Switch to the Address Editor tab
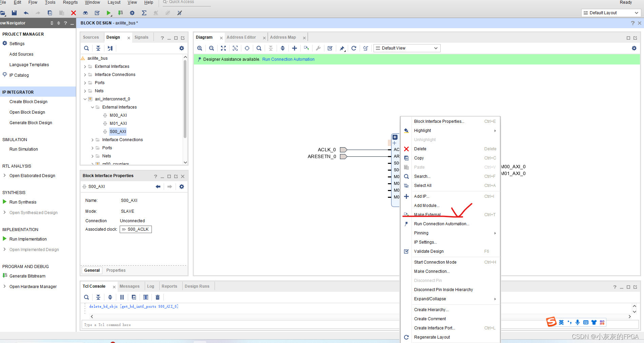Image resolution: width=644 pixels, height=343 pixels. pyautogui.click(x=241, y=37)
